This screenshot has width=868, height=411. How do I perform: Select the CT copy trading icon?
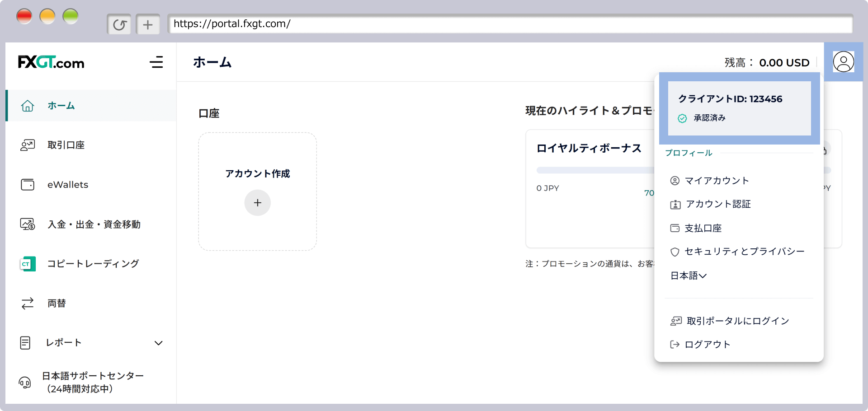click(28, 264)
